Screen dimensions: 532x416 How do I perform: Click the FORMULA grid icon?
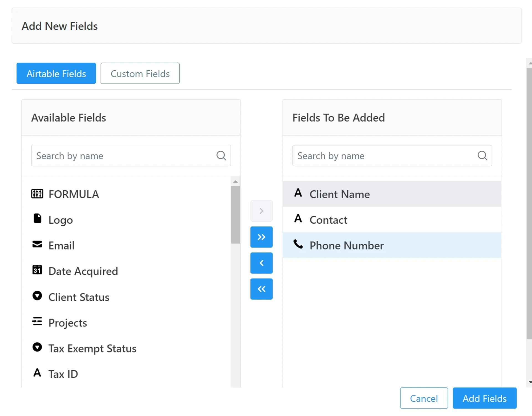(x=37, y=194)
